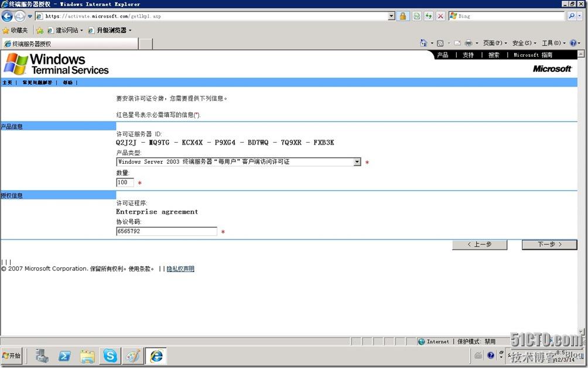Open Skype from the taskbar

pyautogui.click(x=110, y=356)
